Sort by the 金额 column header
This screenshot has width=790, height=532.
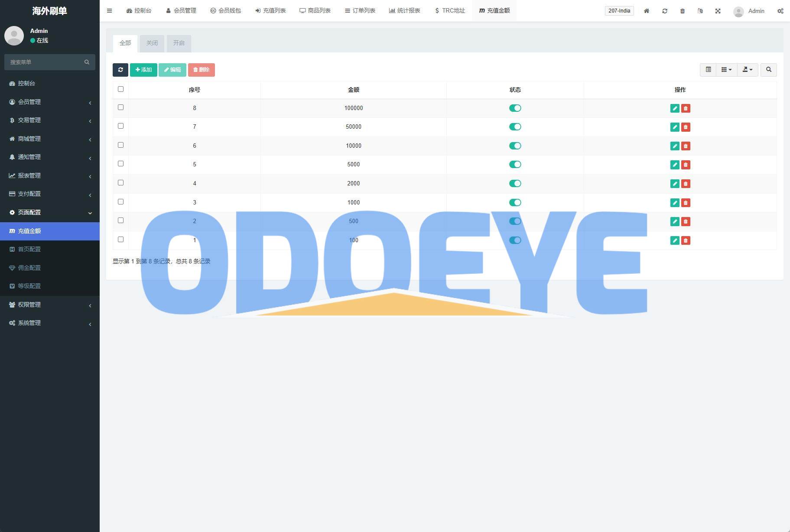(354, 90)
